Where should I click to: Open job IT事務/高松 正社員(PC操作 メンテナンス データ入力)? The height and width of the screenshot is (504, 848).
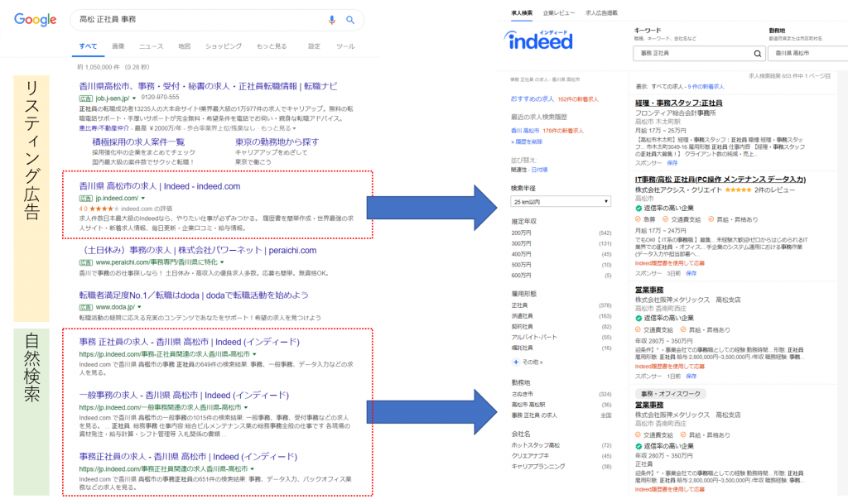(x=720, y=180)
